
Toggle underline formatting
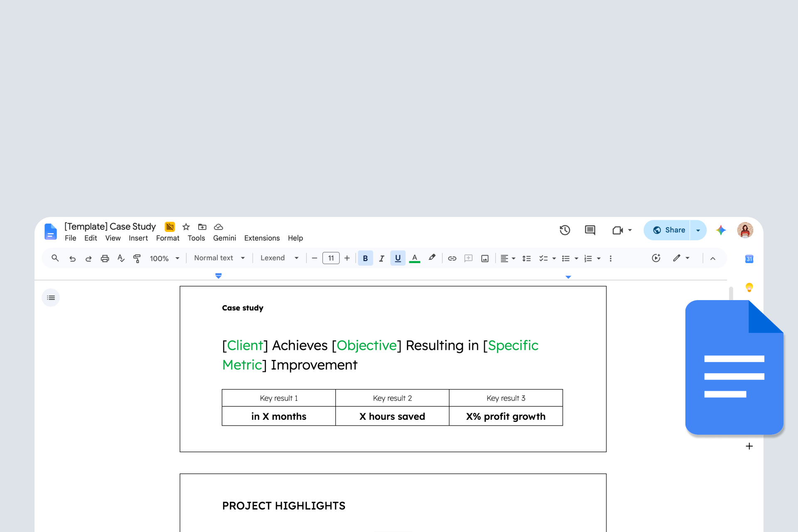click(398, 258)
